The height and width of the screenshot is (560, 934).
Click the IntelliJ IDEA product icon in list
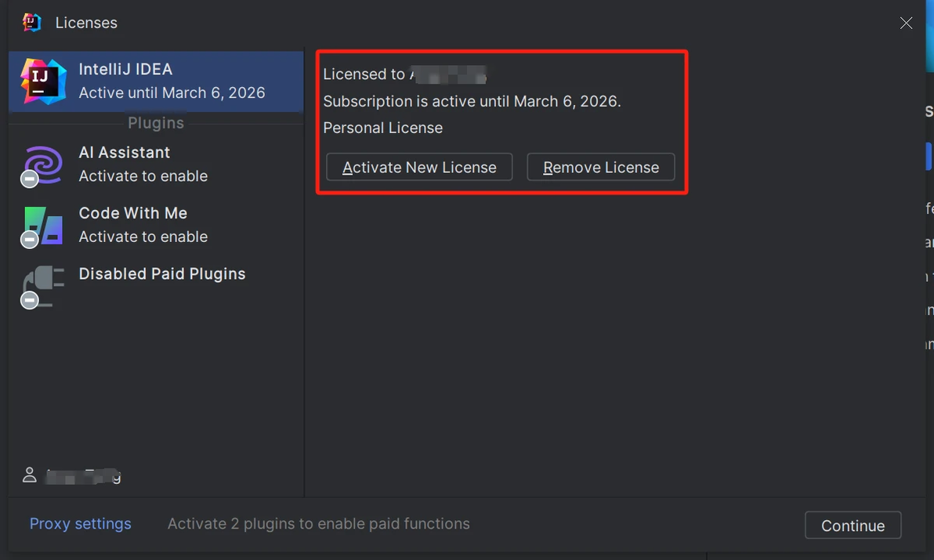point(43,81)
